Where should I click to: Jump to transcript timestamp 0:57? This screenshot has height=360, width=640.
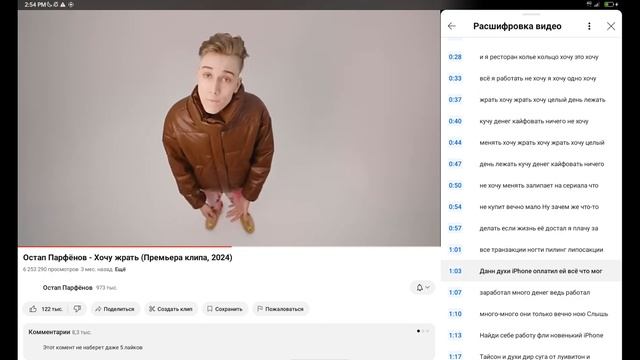pyautogui.click(x=455, y=228)
